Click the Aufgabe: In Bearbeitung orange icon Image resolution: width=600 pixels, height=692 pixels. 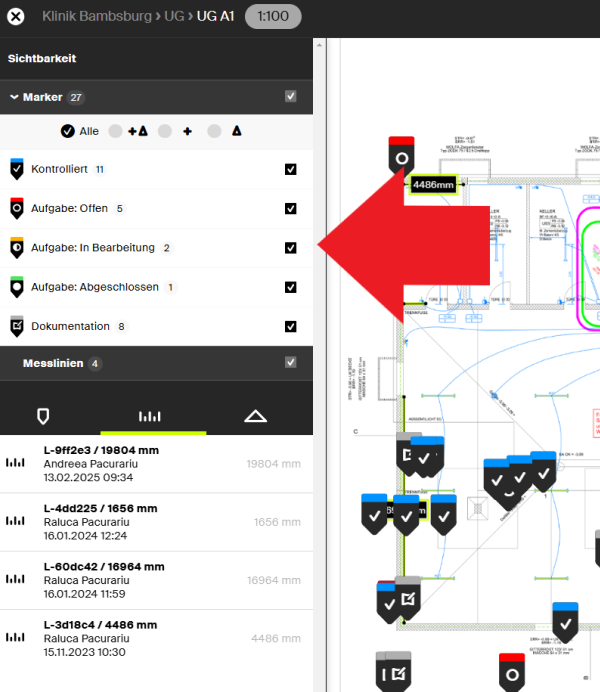17,248
